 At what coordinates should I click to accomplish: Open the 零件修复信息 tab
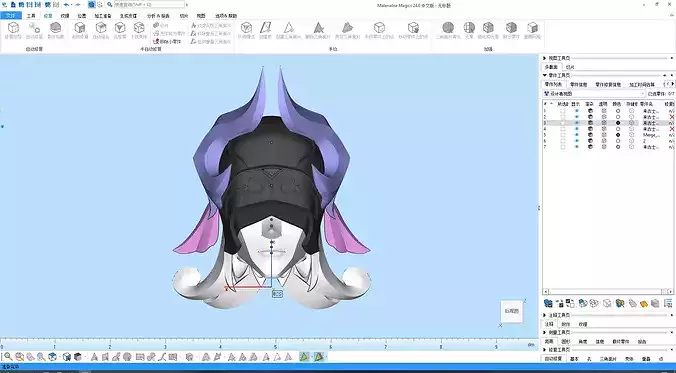click(x=608, y=85)
